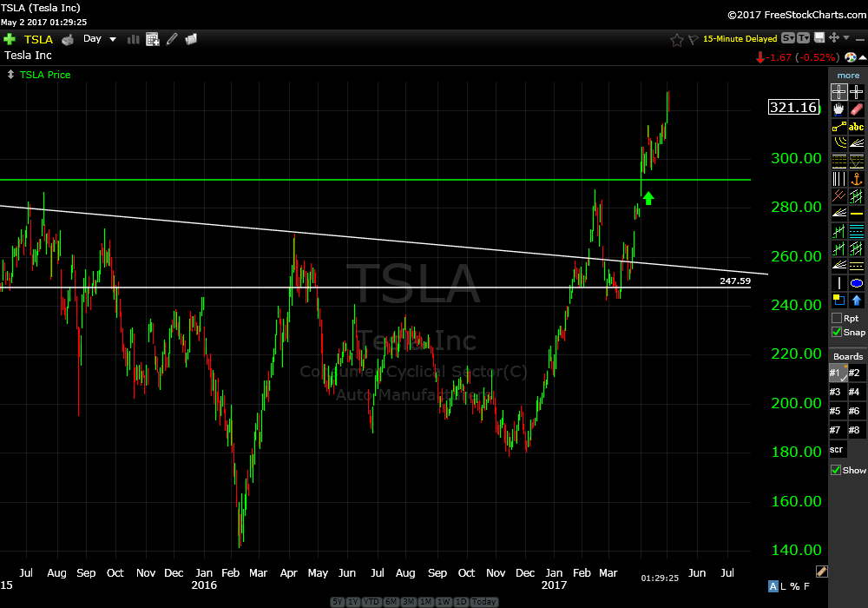Select the blue ellipse shape tool
Image resolution: width=868 pixels, height=608 pixels.
point(857,283)
